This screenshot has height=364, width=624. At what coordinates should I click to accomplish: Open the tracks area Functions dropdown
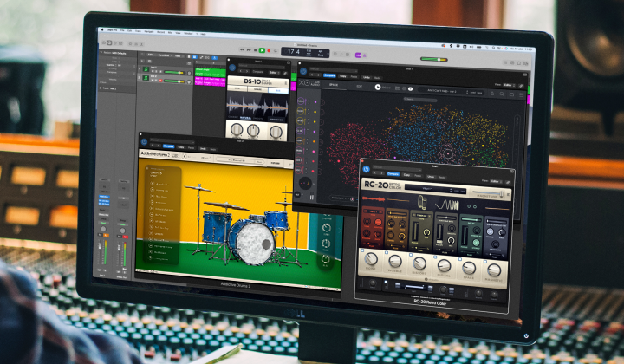point(165,55)
